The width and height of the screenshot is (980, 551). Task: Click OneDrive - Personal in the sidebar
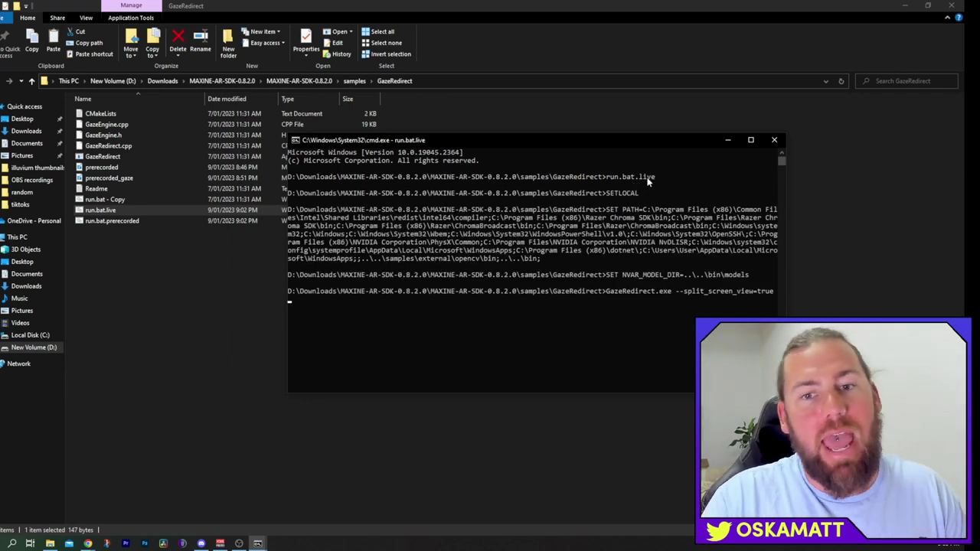click(x=34, y=220)
